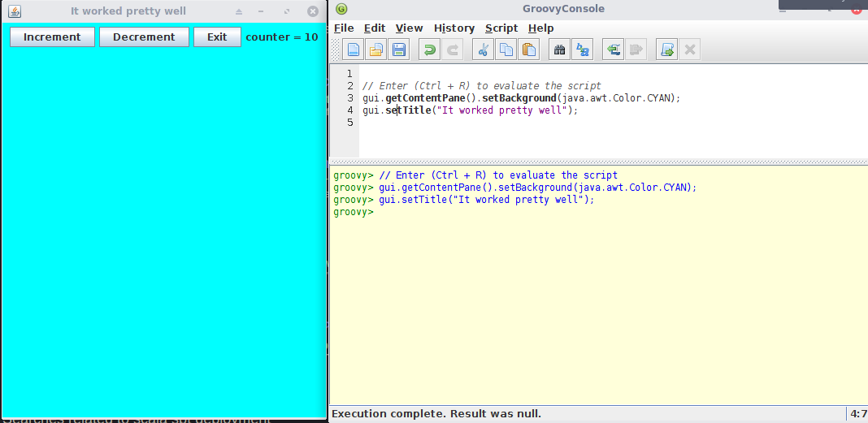The image size is (868, 423).
Task: Click 'Execution complete' status bar message
Action: (x=436, y=413)
